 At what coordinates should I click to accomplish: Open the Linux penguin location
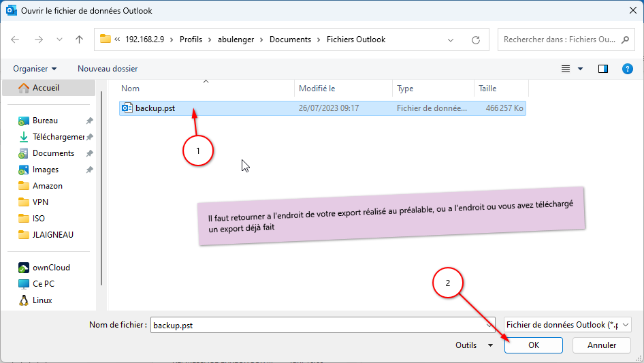(x=24, y=300)
